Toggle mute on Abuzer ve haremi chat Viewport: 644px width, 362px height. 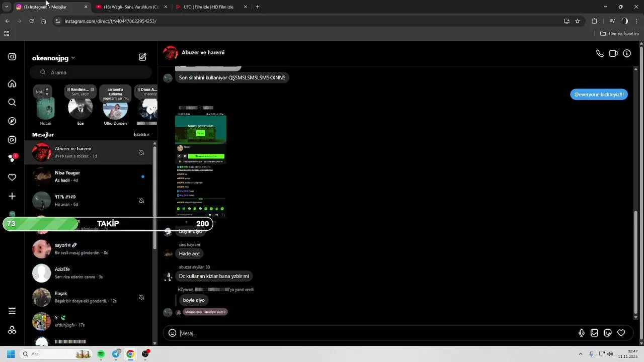tap(141, 152)
